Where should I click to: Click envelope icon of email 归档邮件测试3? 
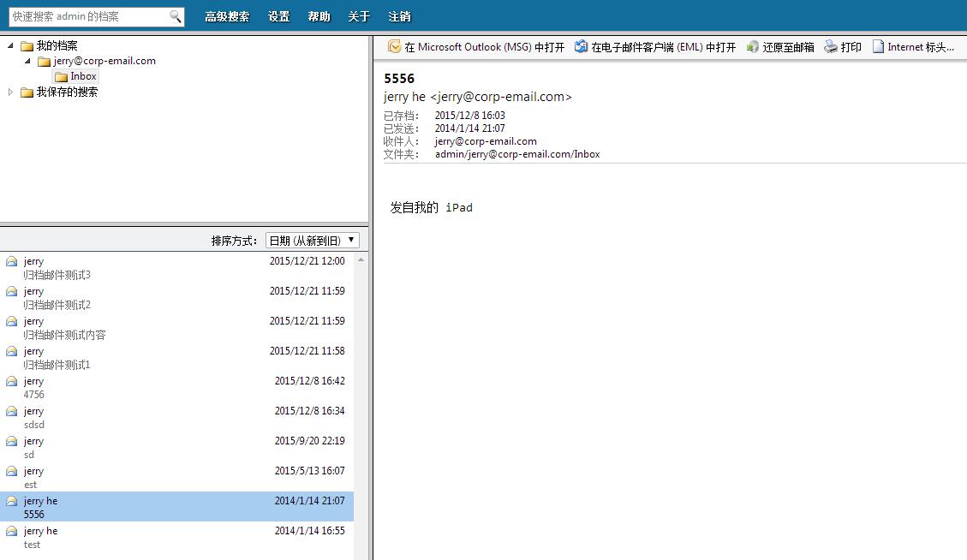pos(12,262)
